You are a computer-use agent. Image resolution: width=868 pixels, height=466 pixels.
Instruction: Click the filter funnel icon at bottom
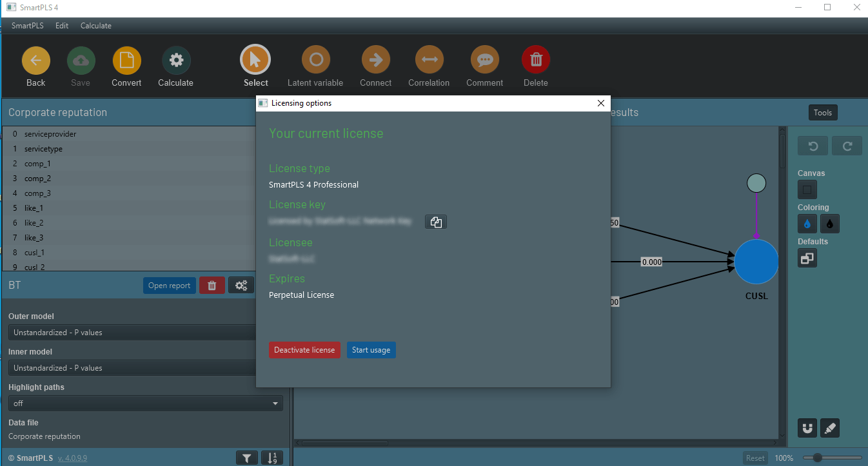247,458
